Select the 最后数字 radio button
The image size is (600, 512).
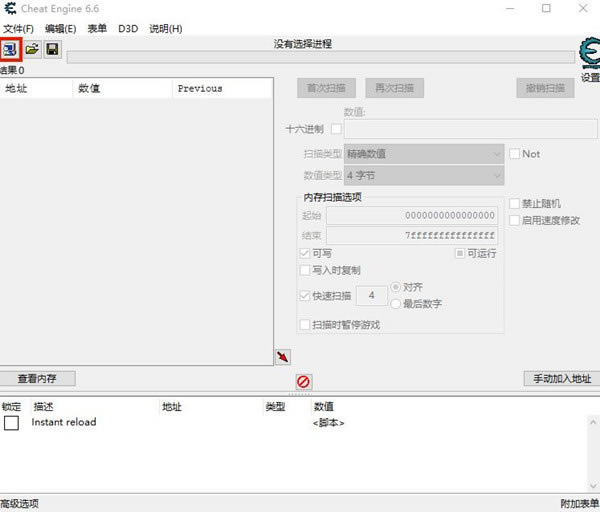pos(397,303)
